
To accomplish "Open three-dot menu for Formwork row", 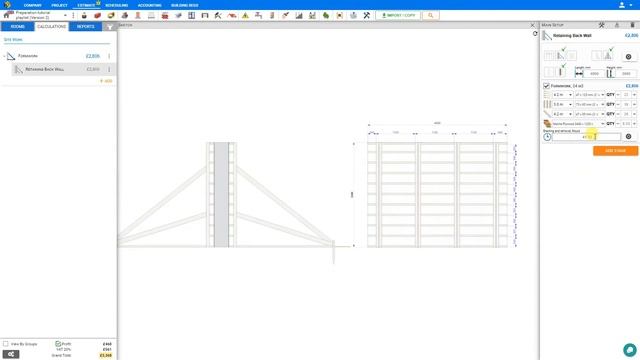I will click(x=109, y=56).
